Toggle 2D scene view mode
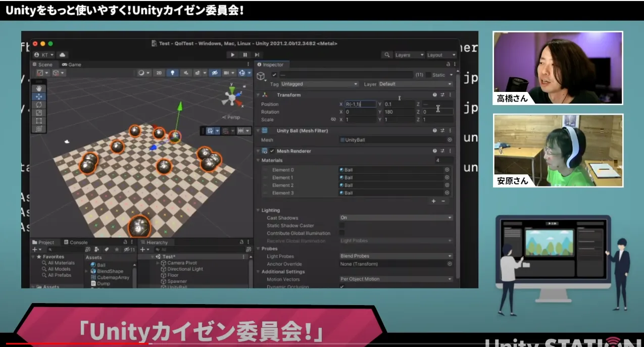 [159, 73]
